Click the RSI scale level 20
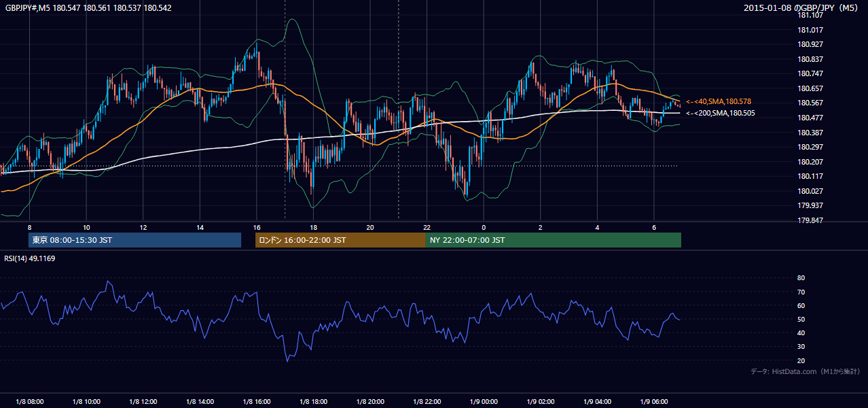Viewport: 868px width, 408px height. click(x=801, y=360)
